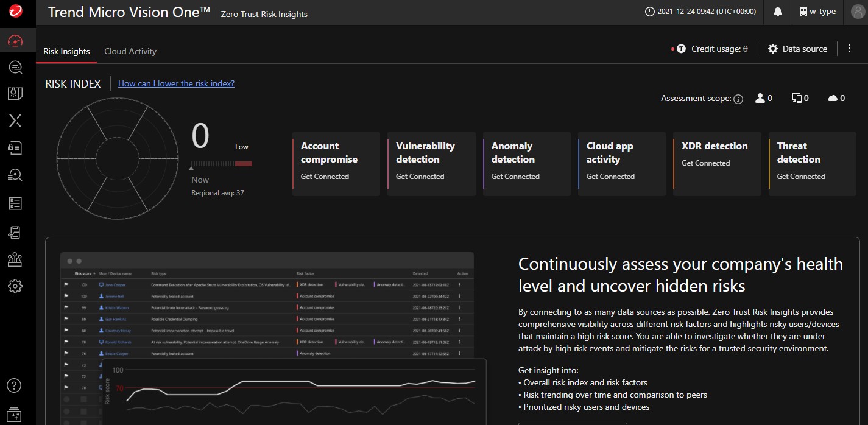
Task: Open the search chat sidebar icon
Action: tap(15, 67)
